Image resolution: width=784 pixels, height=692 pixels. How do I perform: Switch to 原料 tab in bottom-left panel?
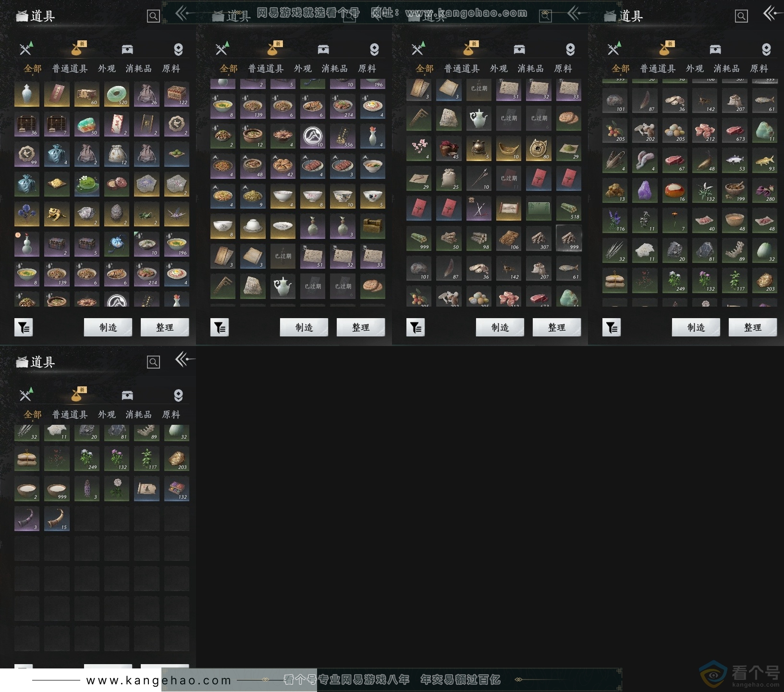point(171,415)
